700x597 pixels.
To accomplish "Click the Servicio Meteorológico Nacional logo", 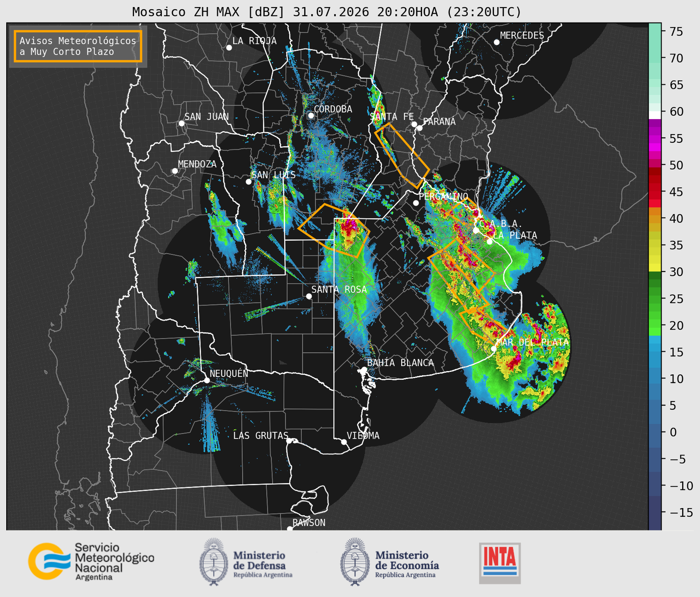I will 91,561.
